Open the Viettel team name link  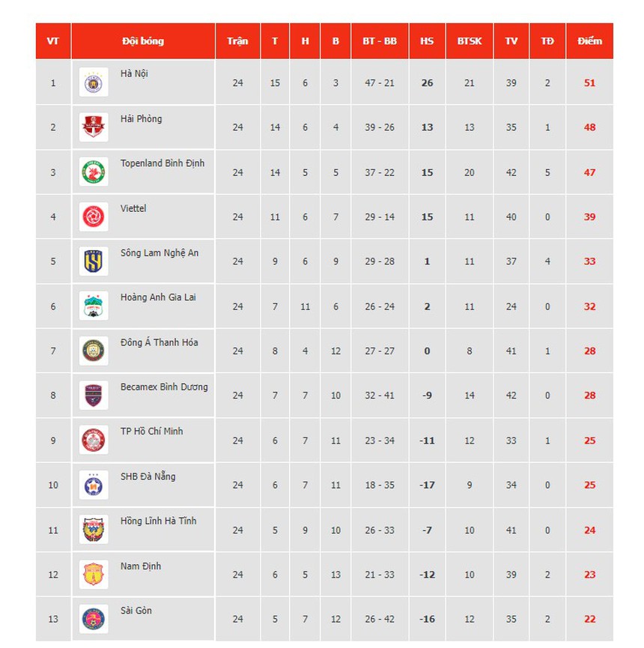click(133, 208)
